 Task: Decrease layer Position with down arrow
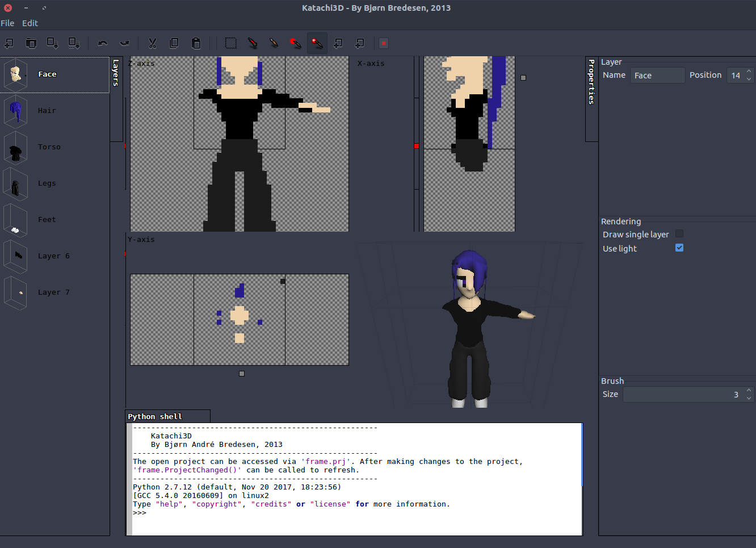coord(749,79)
